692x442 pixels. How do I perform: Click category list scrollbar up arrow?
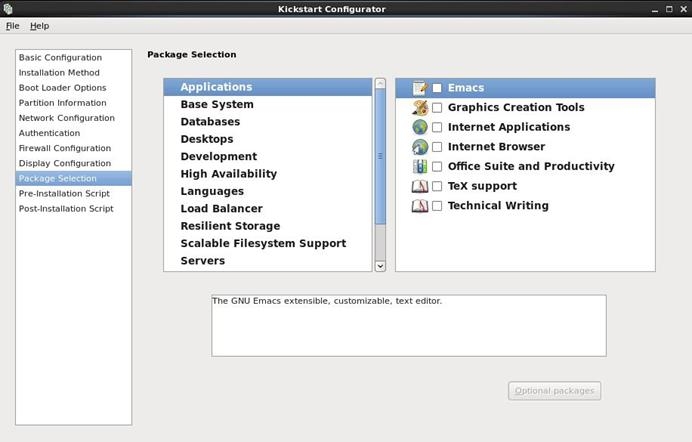[380, 83]
